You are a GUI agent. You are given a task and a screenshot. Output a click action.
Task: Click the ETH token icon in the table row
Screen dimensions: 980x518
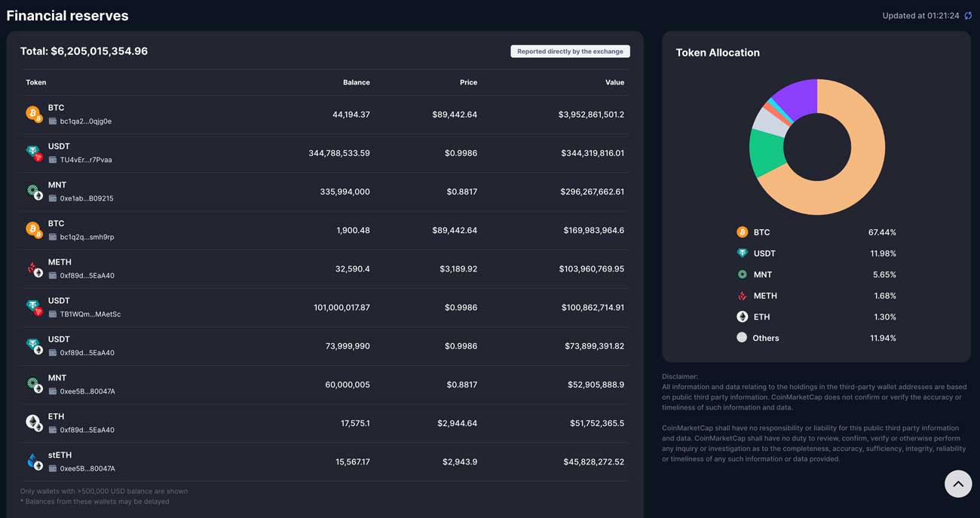click(x=34, y=423)
